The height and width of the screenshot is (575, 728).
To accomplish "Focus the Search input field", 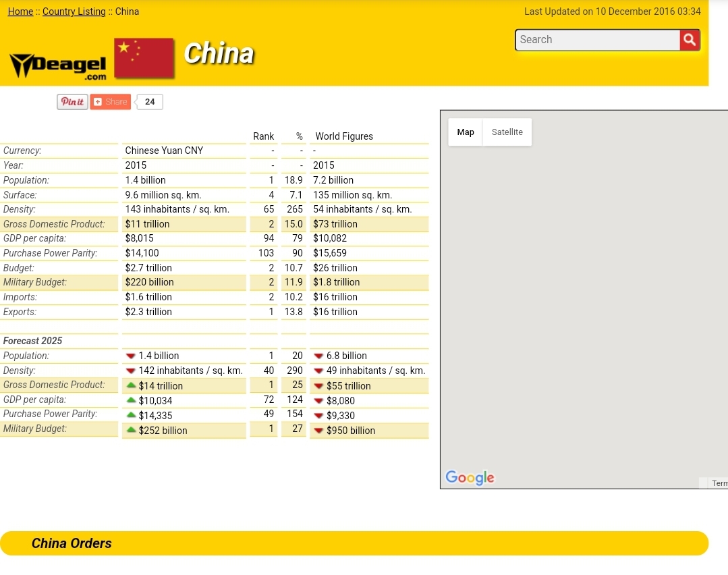I will click(x=598, y=40).
